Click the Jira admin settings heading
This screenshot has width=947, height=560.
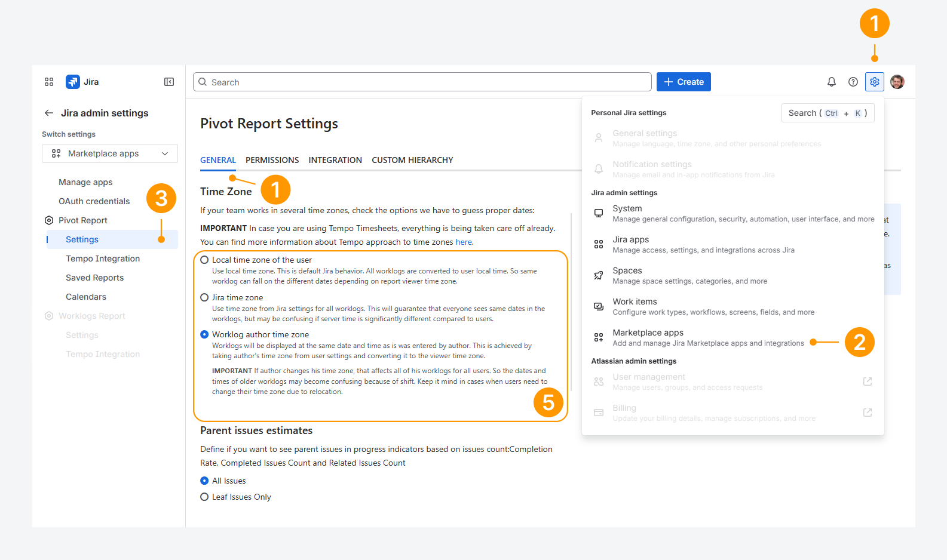pos(105,113)
